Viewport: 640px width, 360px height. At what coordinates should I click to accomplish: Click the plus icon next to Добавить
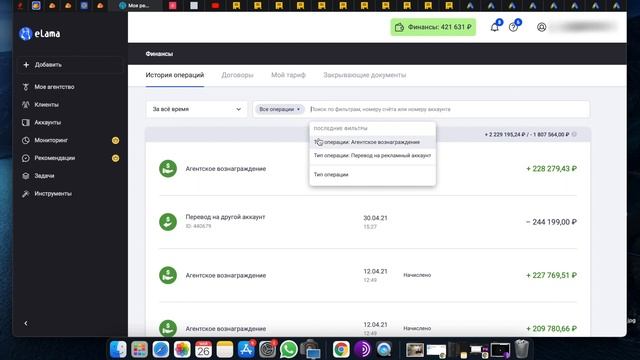tap(26, 65)
